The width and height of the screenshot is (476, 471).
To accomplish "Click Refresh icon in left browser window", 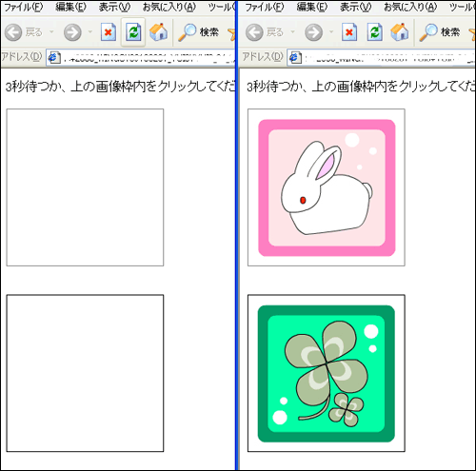I will (x=133, y=32).
